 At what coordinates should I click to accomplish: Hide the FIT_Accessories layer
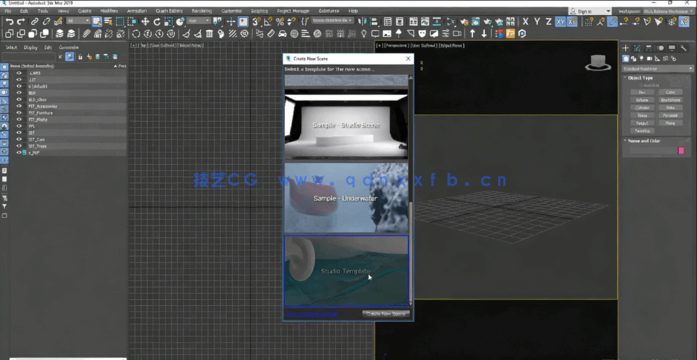coord(19,106)
